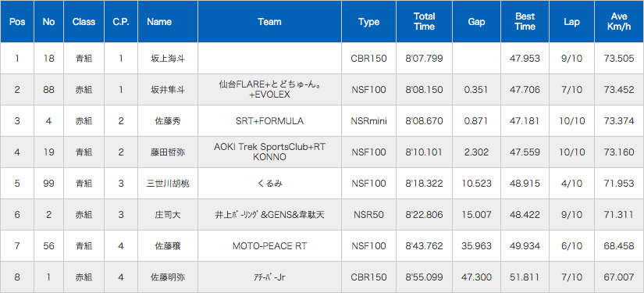Click the NSR50 type cell
The image size is (644, 293).
tap(368, 215)
